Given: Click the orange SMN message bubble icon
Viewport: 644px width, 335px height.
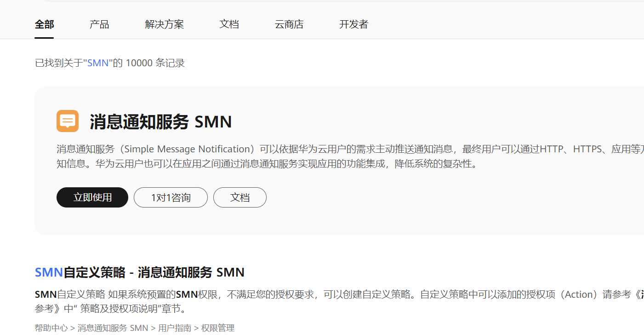Looking at the screenshot, I should (67, 121).
